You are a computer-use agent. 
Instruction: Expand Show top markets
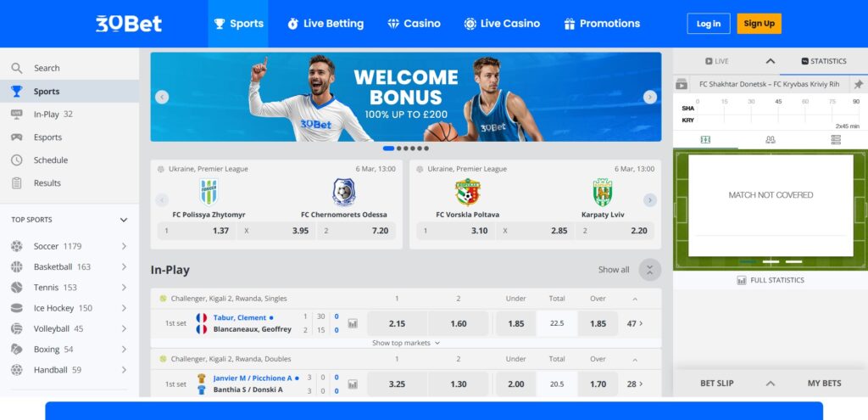[406, 343]
